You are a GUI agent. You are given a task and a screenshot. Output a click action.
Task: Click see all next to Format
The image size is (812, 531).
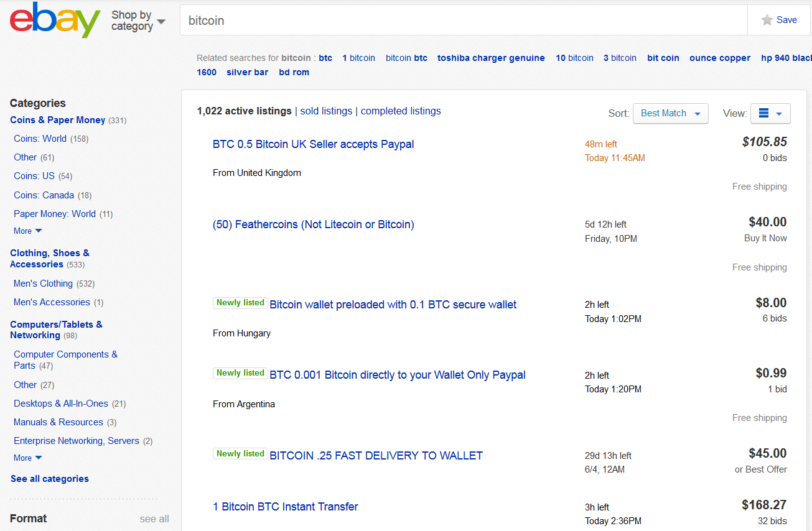pyautogui.click(x=154, y=519)
